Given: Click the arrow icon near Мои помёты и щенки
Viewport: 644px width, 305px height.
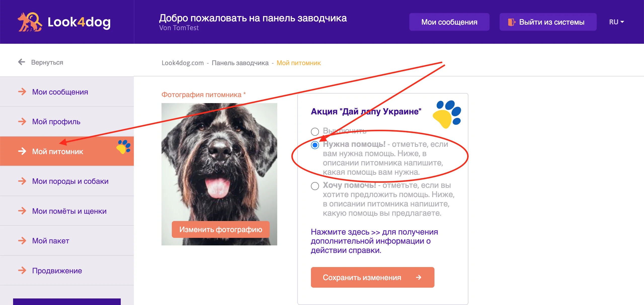Looking at the screenshot, I should (x=22, y=211).
